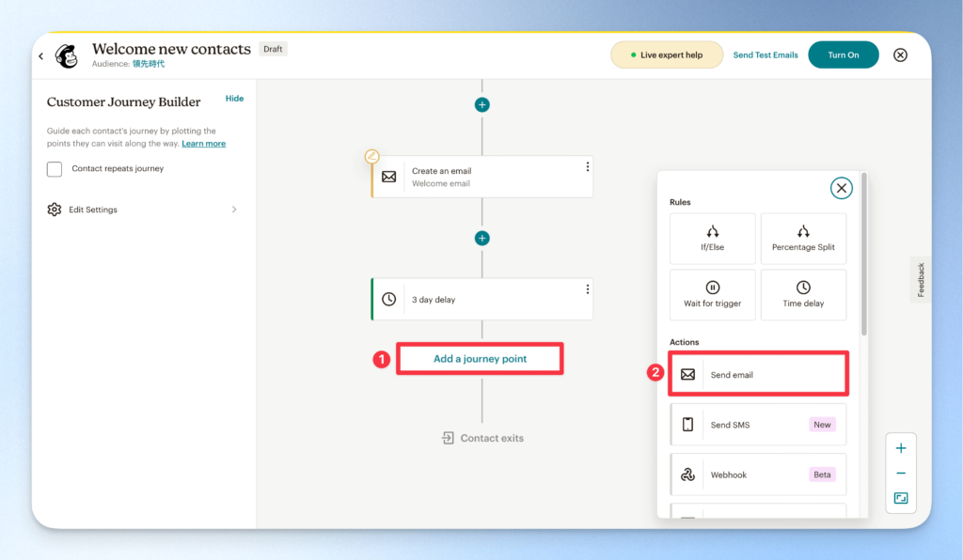Click the 3 day delay label
This screenshot has width=963, height=560.
(433, 300)
